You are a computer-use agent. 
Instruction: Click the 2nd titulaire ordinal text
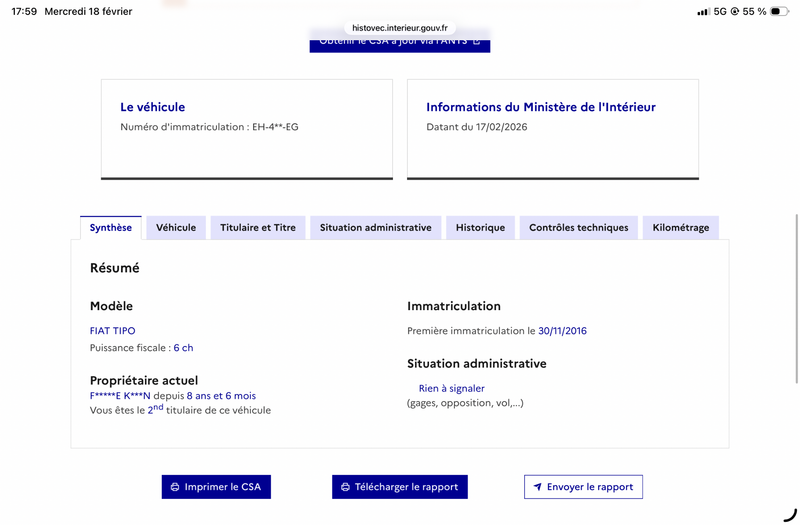click(156, 409)
